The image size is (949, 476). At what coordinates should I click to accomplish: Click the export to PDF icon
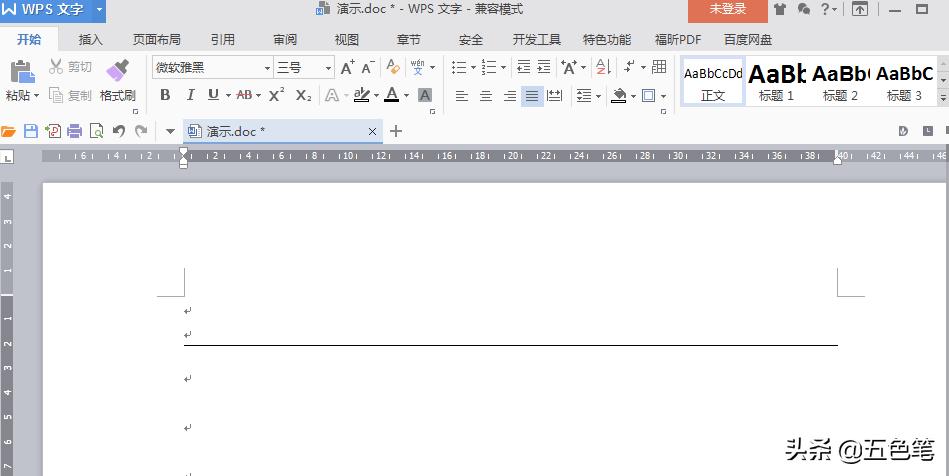(x=53, y=131)
